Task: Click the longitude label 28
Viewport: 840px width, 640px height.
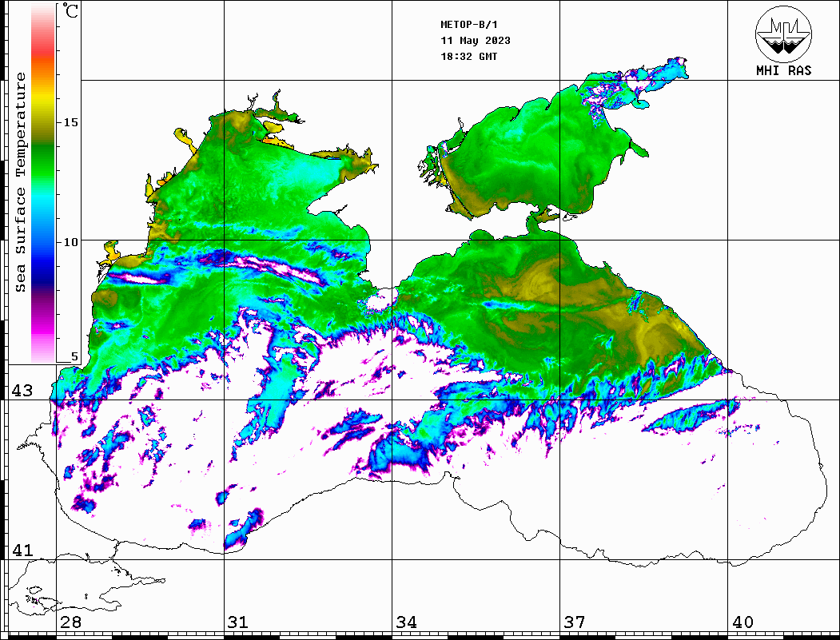Action: click(70, 622)
